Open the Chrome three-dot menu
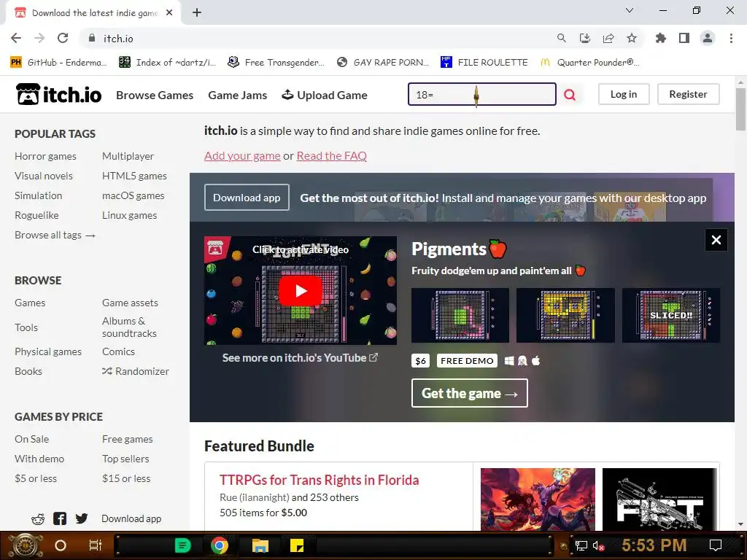 [x=731, y=38]
